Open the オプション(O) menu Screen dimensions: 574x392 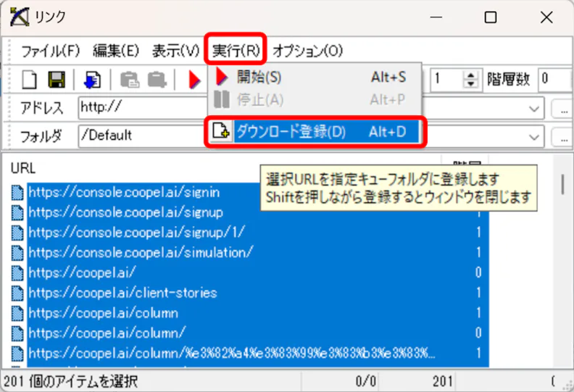307,51
